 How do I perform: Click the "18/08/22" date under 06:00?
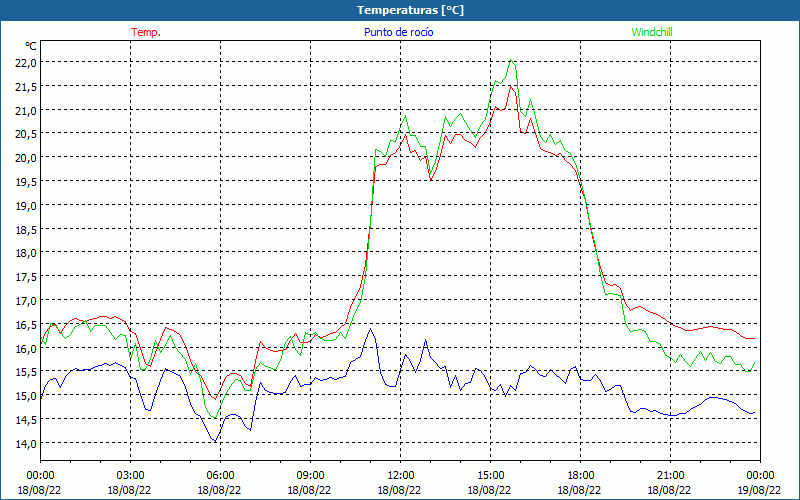coord(219,490)
